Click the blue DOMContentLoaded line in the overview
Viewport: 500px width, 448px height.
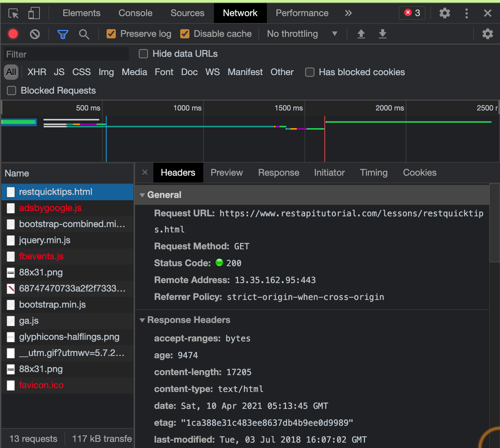[106, 139]
